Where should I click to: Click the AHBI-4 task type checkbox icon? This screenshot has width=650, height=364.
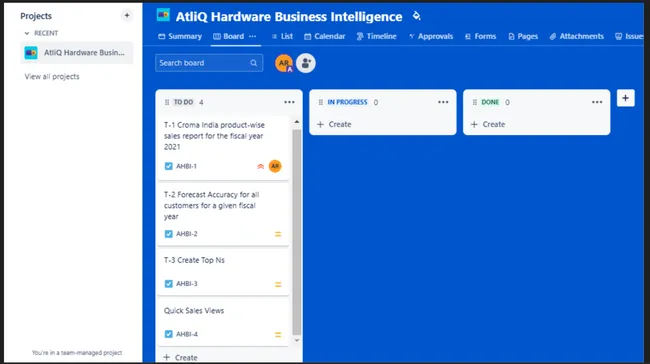pyautogui.click(x=169, y=334)
